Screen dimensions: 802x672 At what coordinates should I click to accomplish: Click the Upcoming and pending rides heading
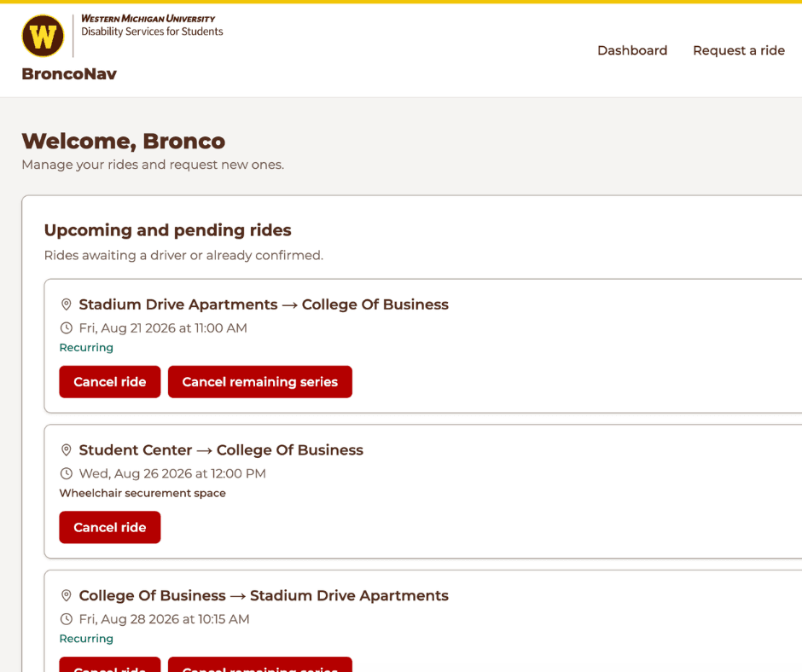(168, 230)
